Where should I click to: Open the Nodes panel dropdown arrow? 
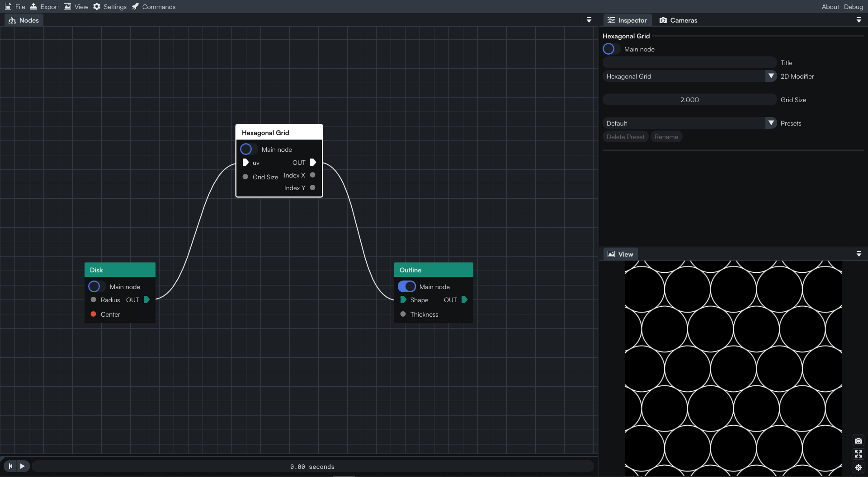click(x=589, y=20)
